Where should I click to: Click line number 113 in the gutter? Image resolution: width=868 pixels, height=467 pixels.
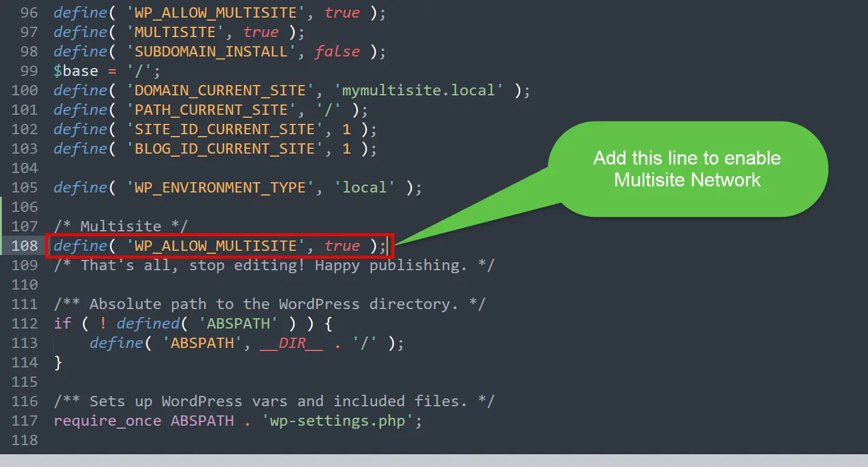(x=24, y=343)
